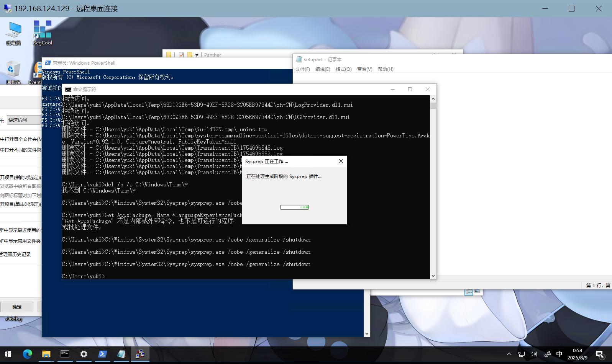The image size is (612, 364).
Task: Switch Explorer to large thumbnails view
Action: click(x=477, y=291)
